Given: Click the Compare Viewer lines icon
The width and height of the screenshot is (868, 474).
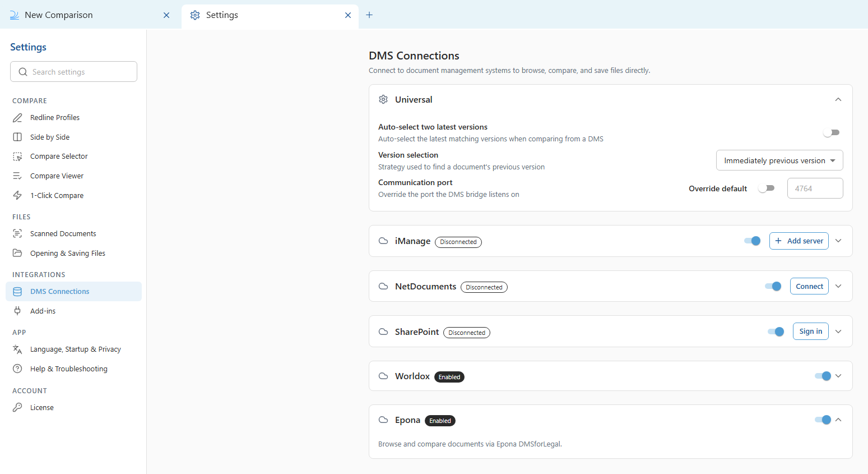Looking at the screenshot, I should [17, 176].
